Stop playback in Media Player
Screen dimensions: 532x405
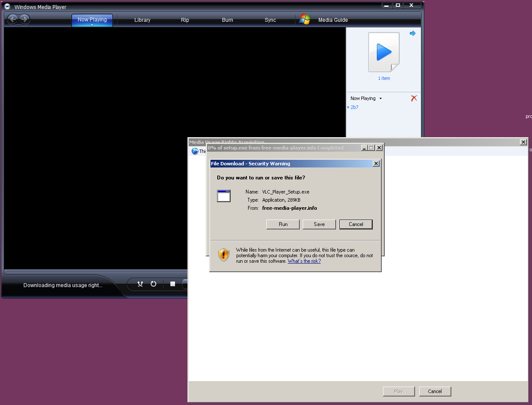(172, 284)
